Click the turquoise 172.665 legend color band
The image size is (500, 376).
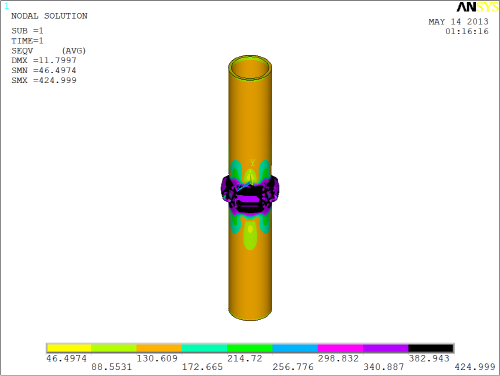tap(205, 348)
